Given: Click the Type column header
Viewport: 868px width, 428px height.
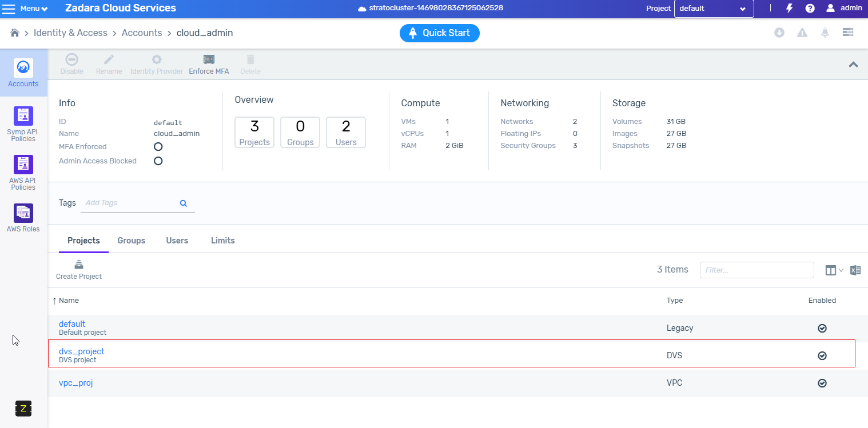Looking at the screenshot, I should pyautogui.click(x=675, y=300).
